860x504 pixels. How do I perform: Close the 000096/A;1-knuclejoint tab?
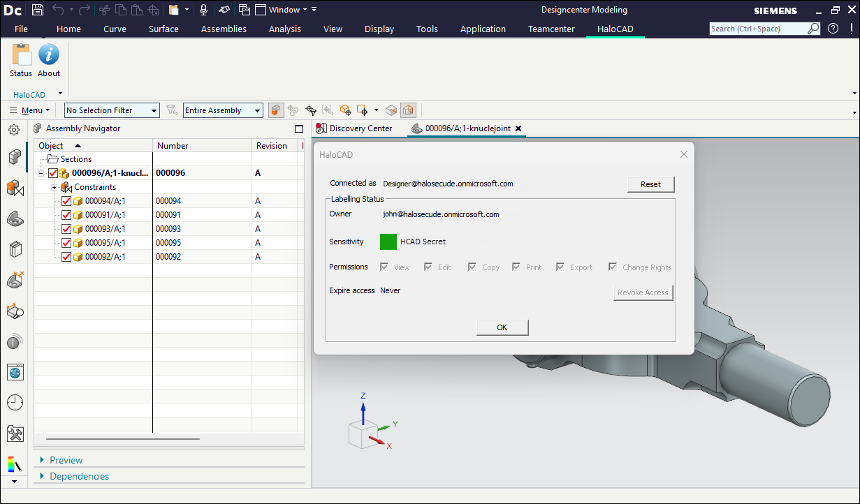point(518,128)
